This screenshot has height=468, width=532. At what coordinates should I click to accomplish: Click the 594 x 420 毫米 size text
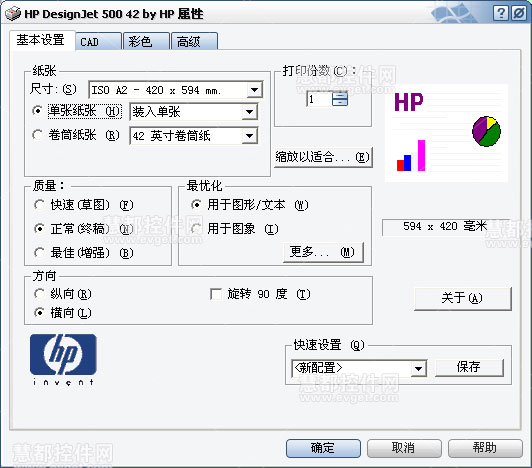445,226
